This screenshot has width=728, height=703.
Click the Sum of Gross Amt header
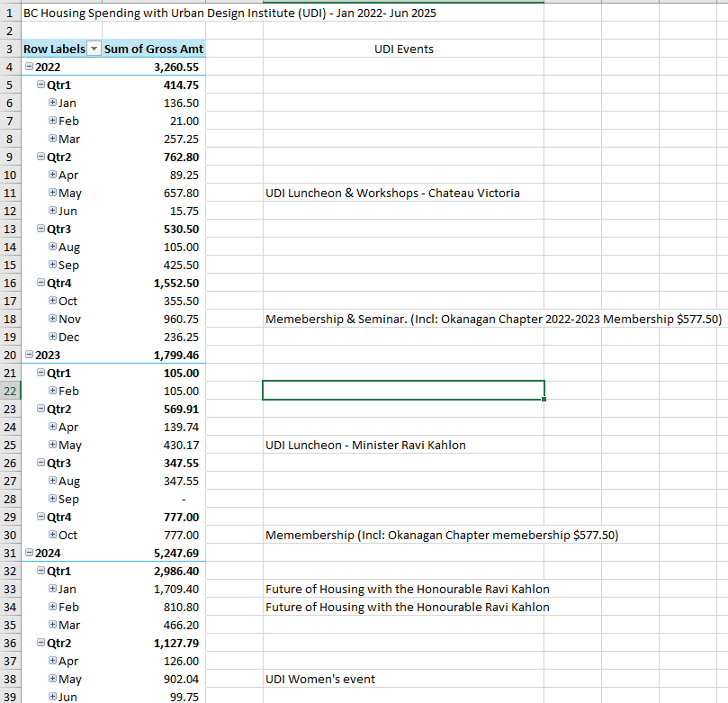(x=153, y=50)
